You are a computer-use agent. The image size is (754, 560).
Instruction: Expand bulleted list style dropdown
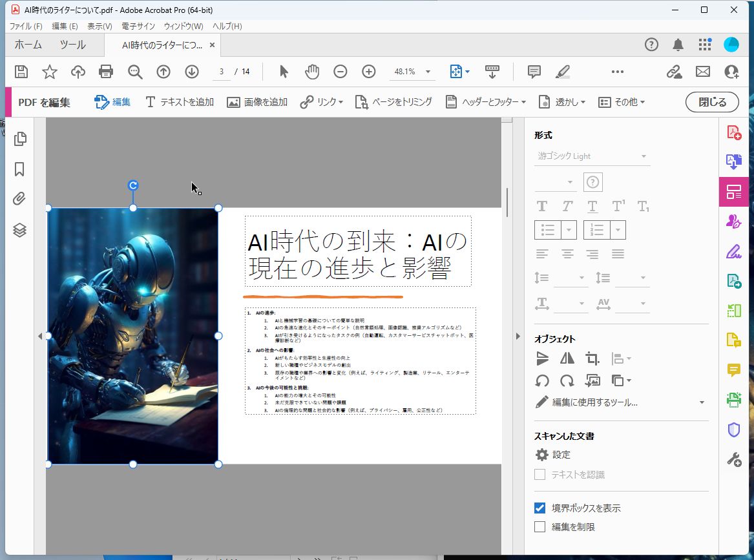coord(569,230)
